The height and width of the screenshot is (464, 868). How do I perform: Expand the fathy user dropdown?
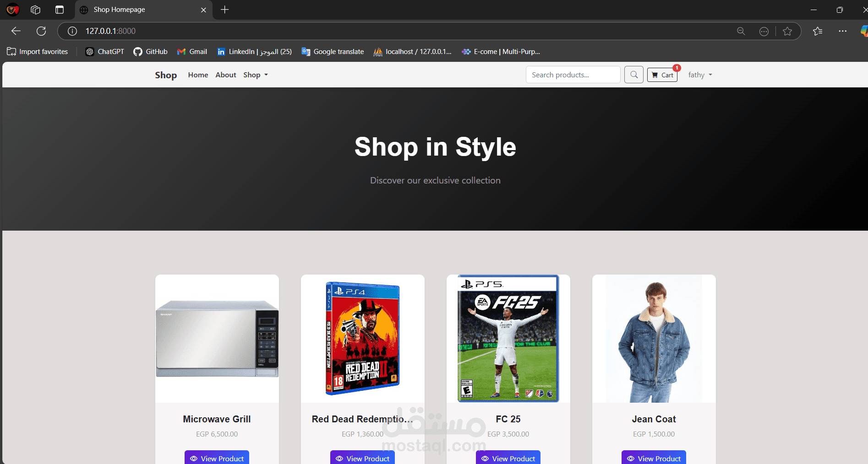pyautogui.click(x=700, y=75)
